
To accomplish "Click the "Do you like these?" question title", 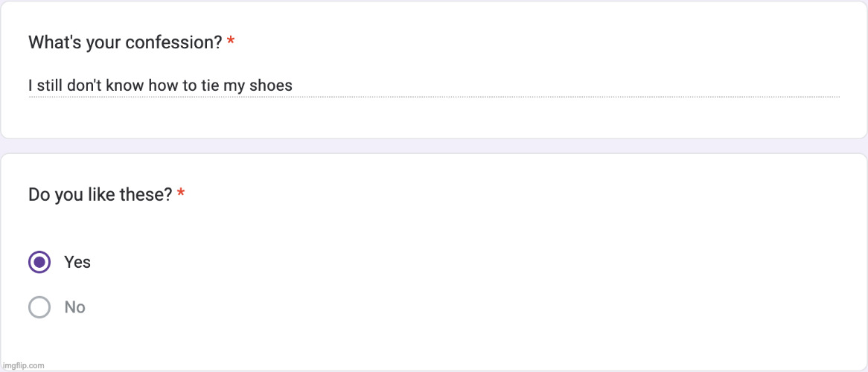I will (x=100, y=195).
